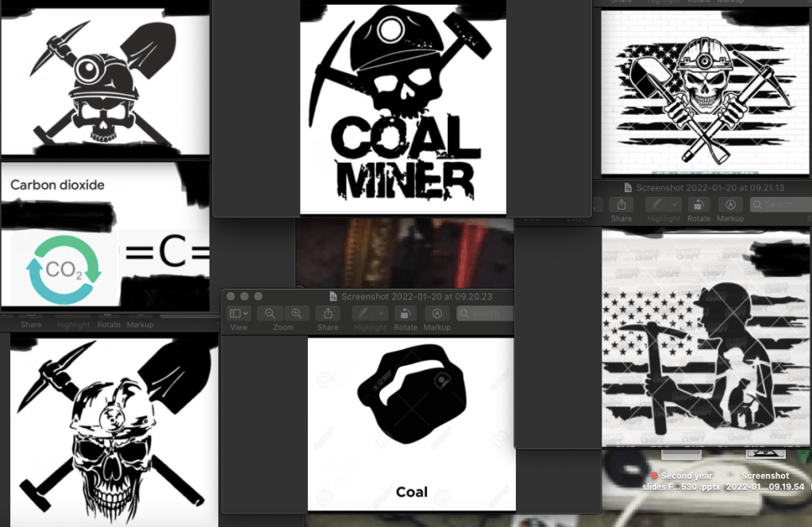Toggle Markup in the 09.21.13 screenshot window
Viewport: 812px width, 527px height.
point(730,205)
